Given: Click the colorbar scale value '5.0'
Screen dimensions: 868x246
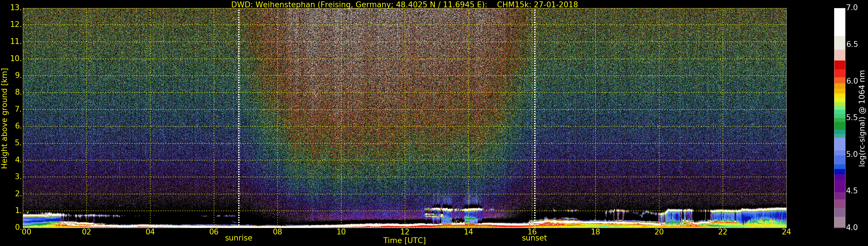Looking at the screenshot, I should [852, 154].
